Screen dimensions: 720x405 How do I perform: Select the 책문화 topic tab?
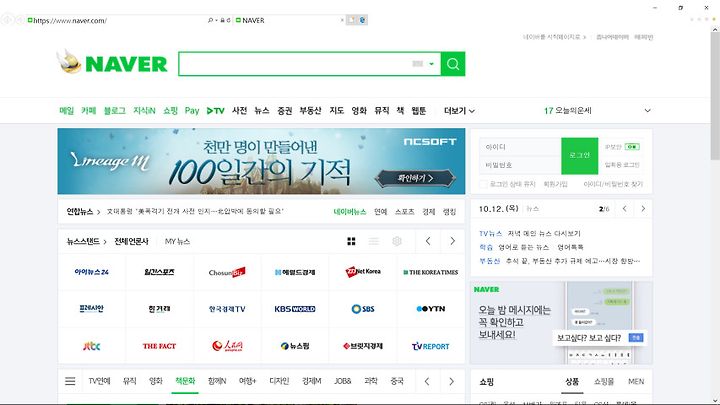point(185,381)
